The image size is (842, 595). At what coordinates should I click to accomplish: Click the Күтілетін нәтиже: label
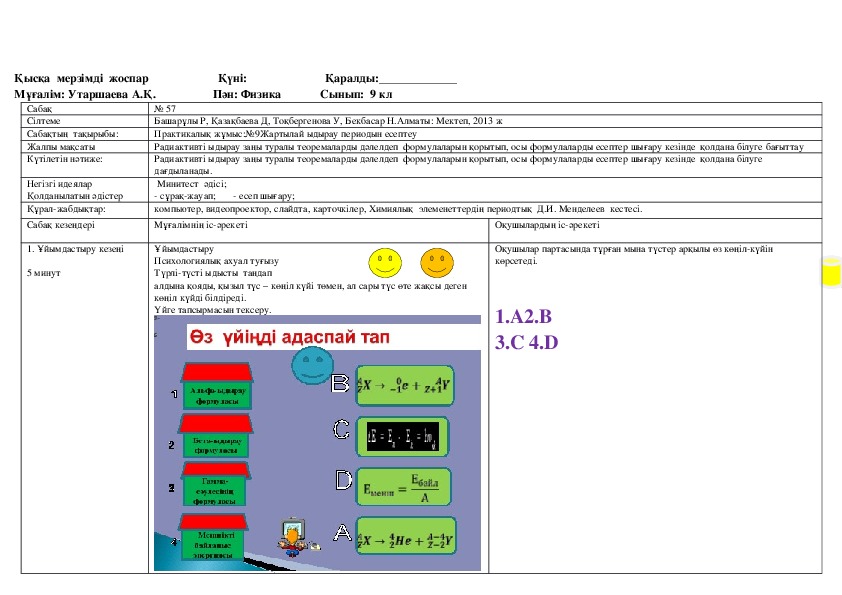(x=64, y=159)
